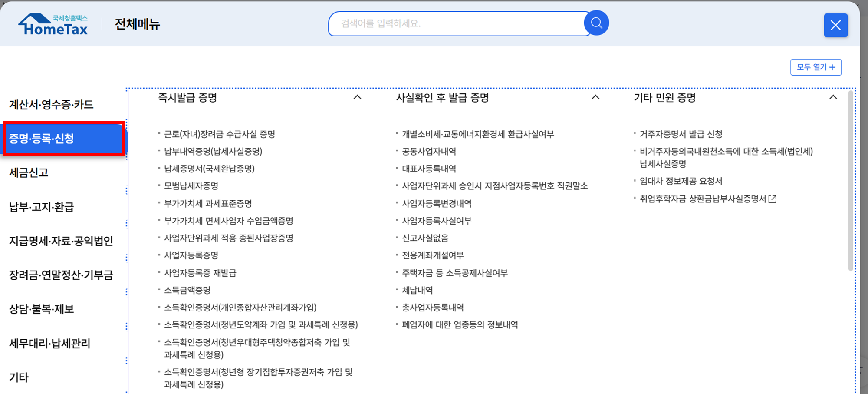The image size is (868, 394).
Task: Open 개별소비세·교통에너지환경세 환급사실여부 link
Action: (478, 134)
